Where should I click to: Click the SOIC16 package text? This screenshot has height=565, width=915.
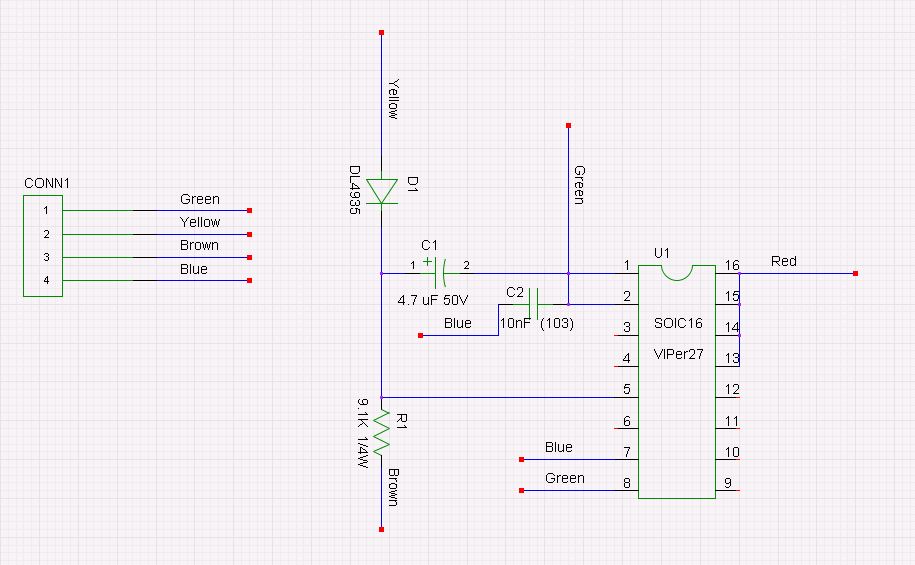[x=678, y=323]
